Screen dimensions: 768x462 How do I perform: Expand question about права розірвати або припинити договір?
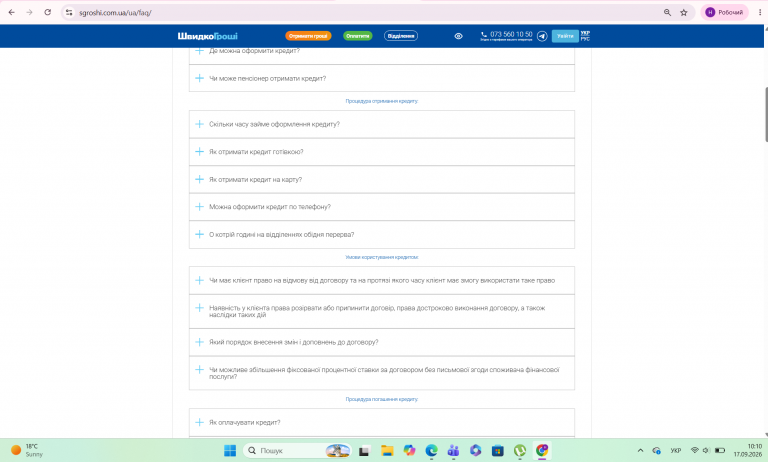pyautogui.click(x=382, y=311)
